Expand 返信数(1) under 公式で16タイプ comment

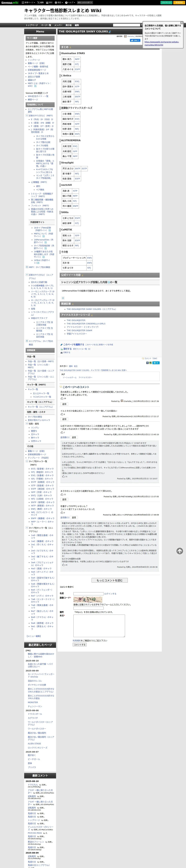65,437
